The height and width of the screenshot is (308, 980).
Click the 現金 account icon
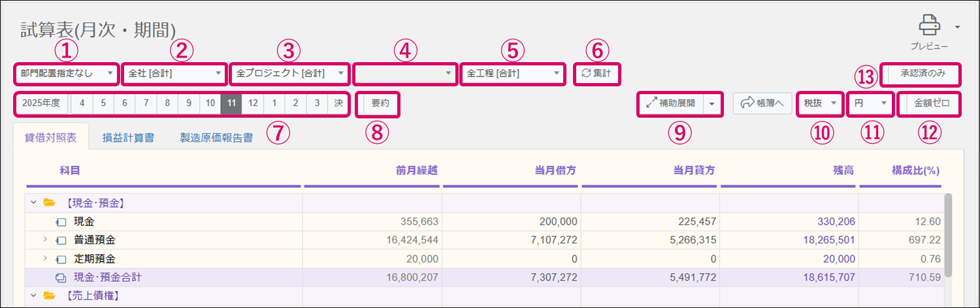coord(61,222)
